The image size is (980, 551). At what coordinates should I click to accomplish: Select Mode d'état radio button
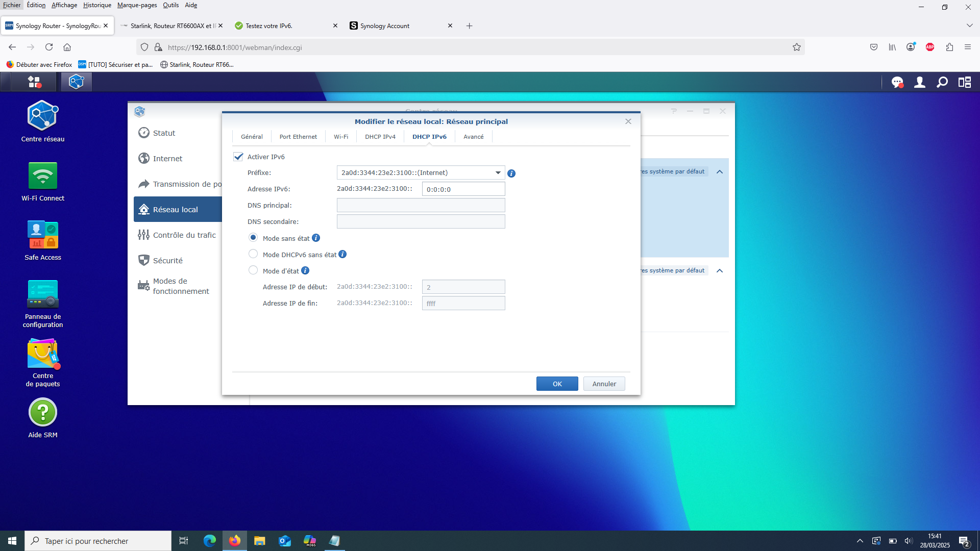(x=253, y=270)
